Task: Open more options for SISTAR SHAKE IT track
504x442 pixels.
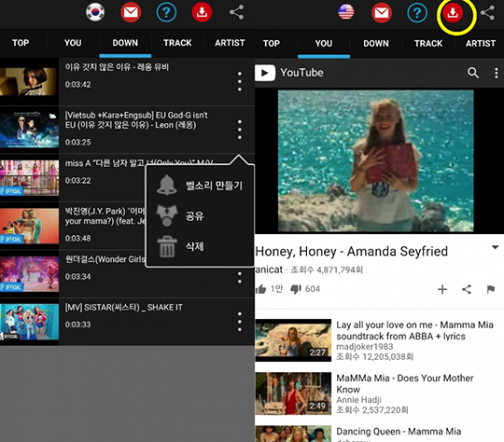Action: pos(240,322)
